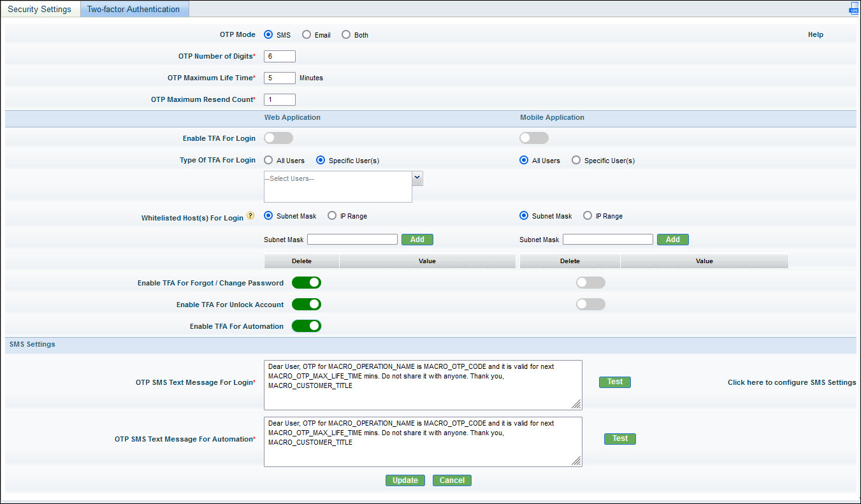Turn on Mobile Application TFA For Login

click(x=534, y=138)
